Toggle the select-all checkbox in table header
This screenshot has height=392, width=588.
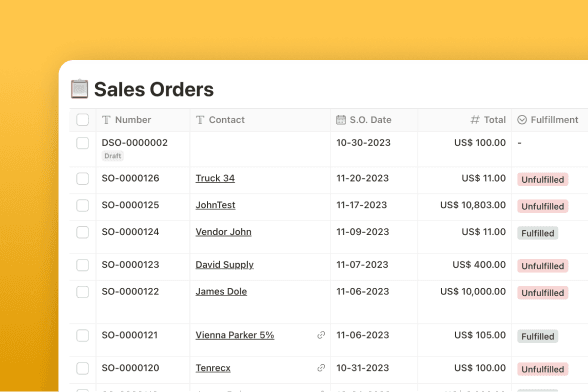point(82,120)
